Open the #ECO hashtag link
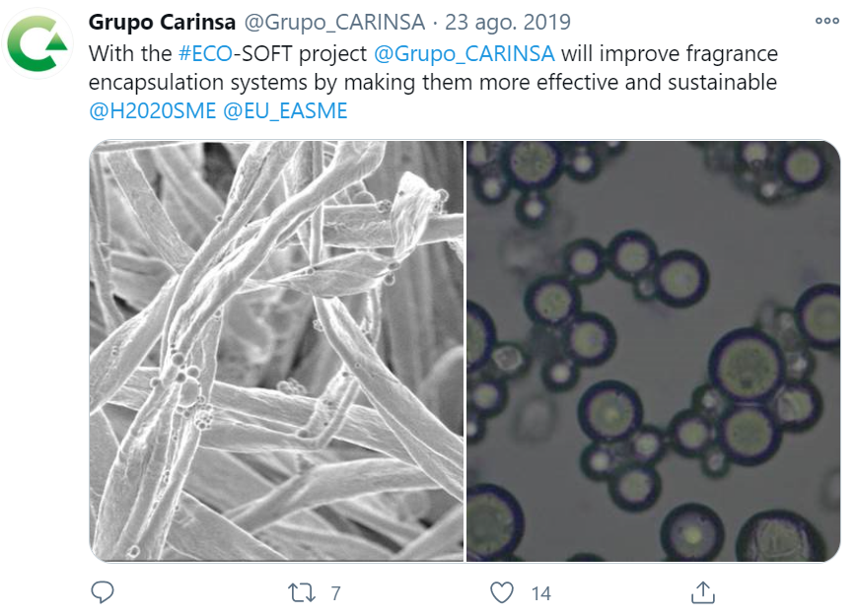This screenshot has width=858, height=616. [206, 53]
